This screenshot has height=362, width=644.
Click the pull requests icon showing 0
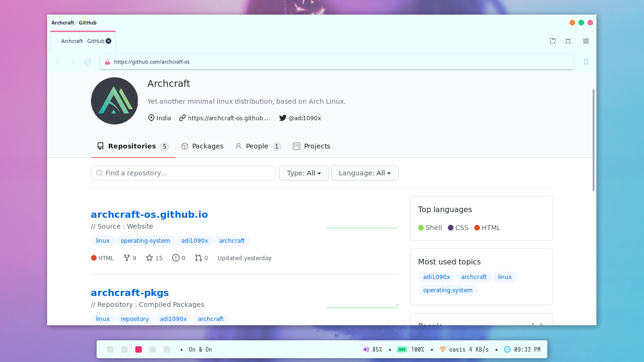(x=198, y=258)
